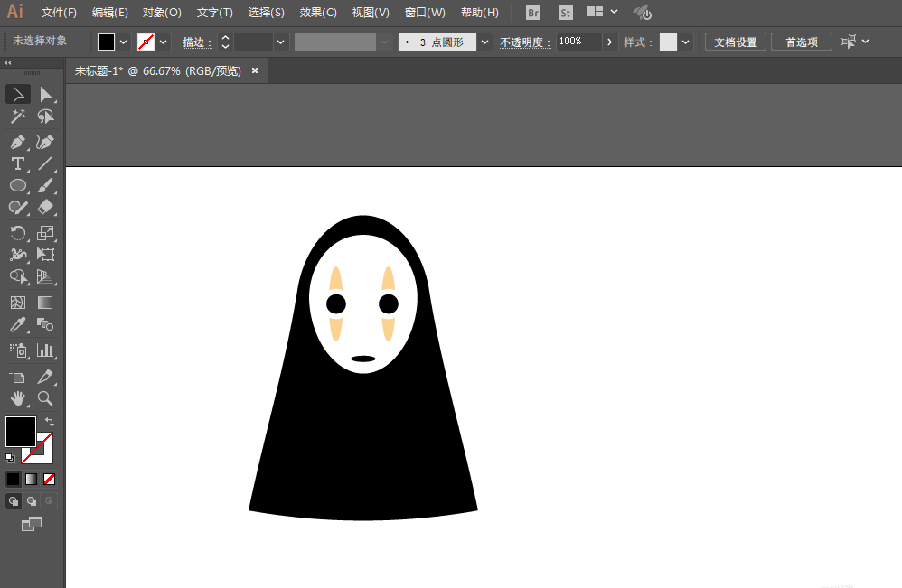Choose the Ellipse tool
The height and width of the screenshot is (588, 902).
(17, 185)
